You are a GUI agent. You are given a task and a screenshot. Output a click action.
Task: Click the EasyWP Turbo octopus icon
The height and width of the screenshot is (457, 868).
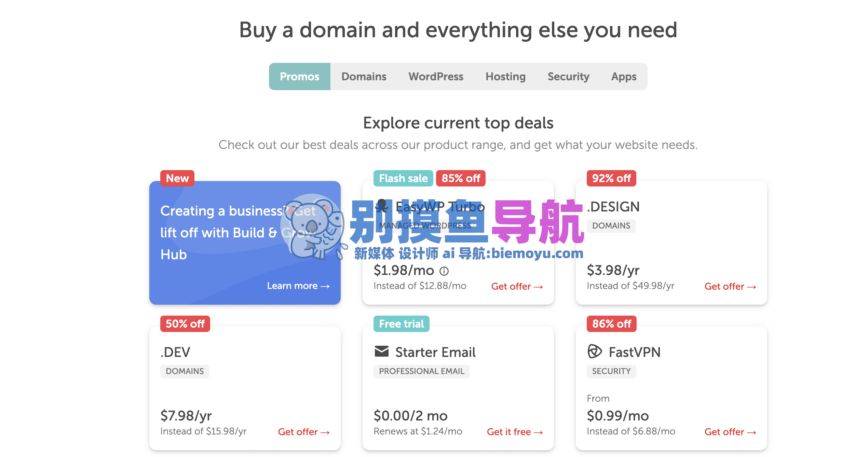click(382, 206)
